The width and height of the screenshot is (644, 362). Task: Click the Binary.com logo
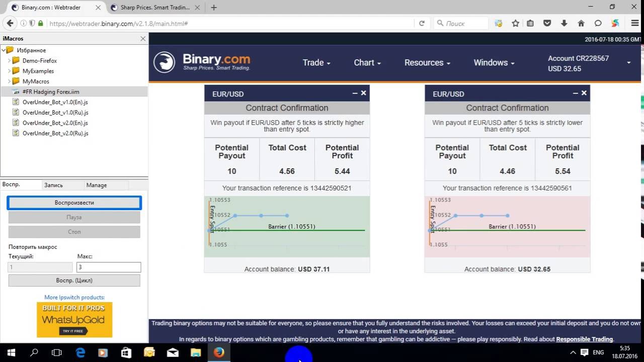(x=202, y=62)
